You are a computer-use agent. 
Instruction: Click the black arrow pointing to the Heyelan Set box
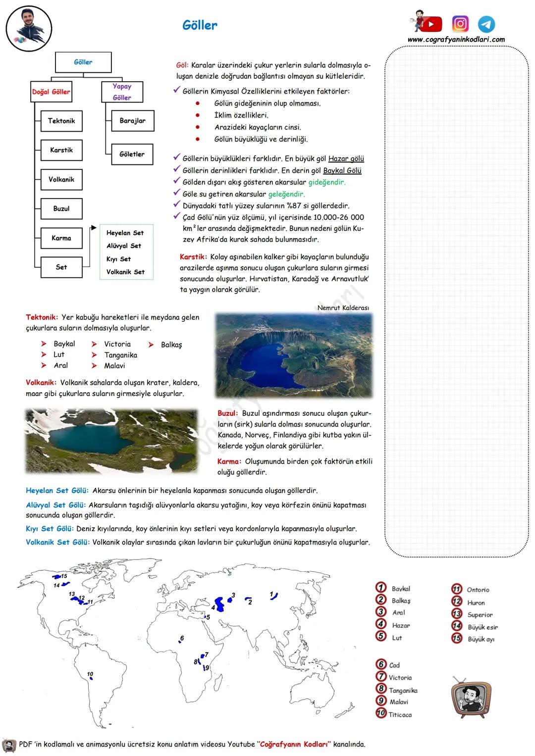93,228
